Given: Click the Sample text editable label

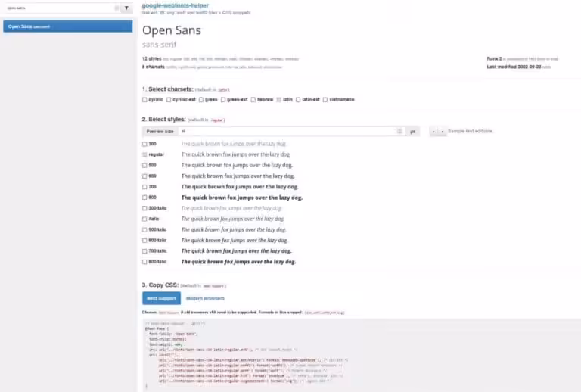Looking at the screenshot, I should point(471,131).
